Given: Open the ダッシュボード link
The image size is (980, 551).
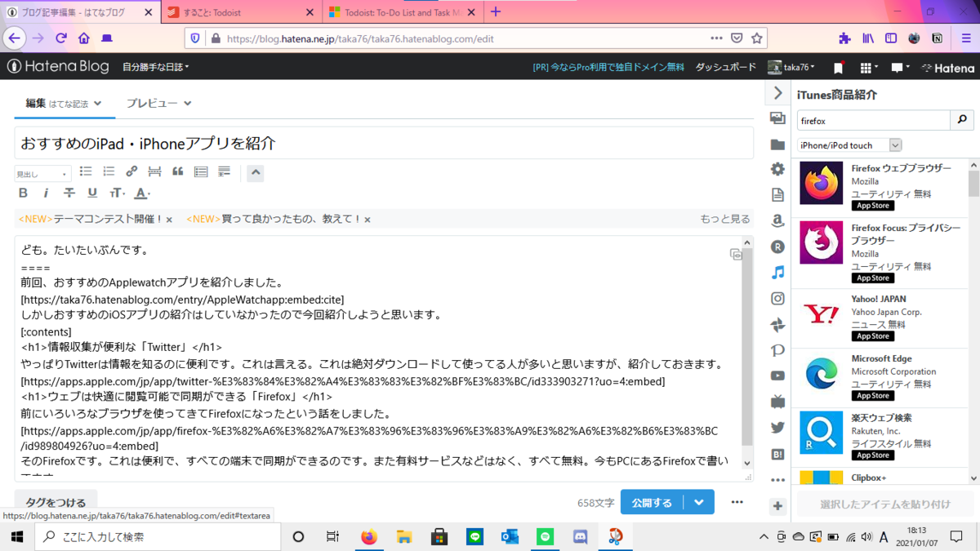Looking at the screenshot, I should (726, 67).
